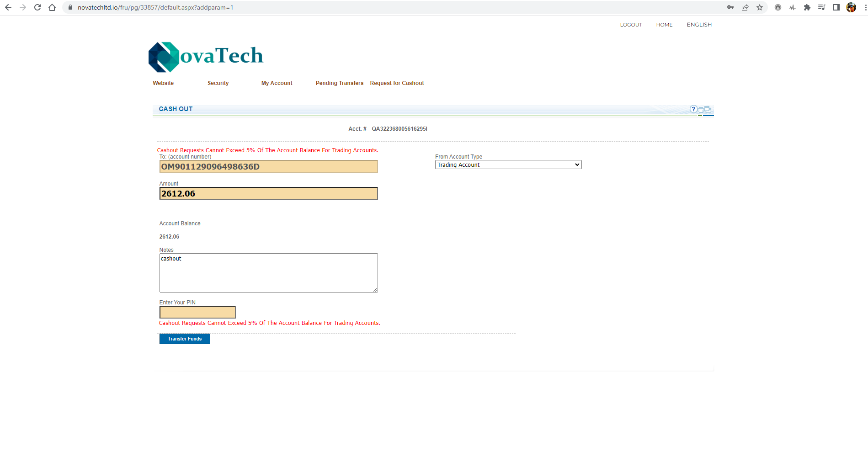Submit with Transfer Funds button
The height and width of the screenshot is (452, 868).
[x=185, y=339]
